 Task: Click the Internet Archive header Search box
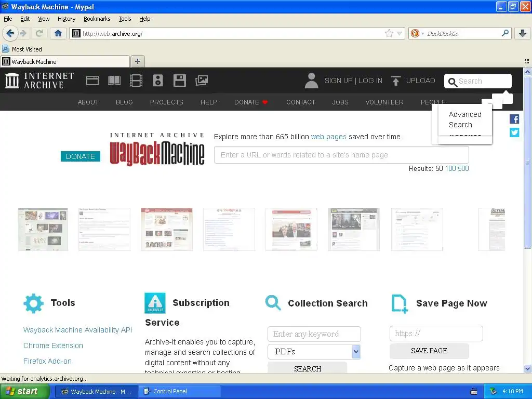(x=478, y=81)
